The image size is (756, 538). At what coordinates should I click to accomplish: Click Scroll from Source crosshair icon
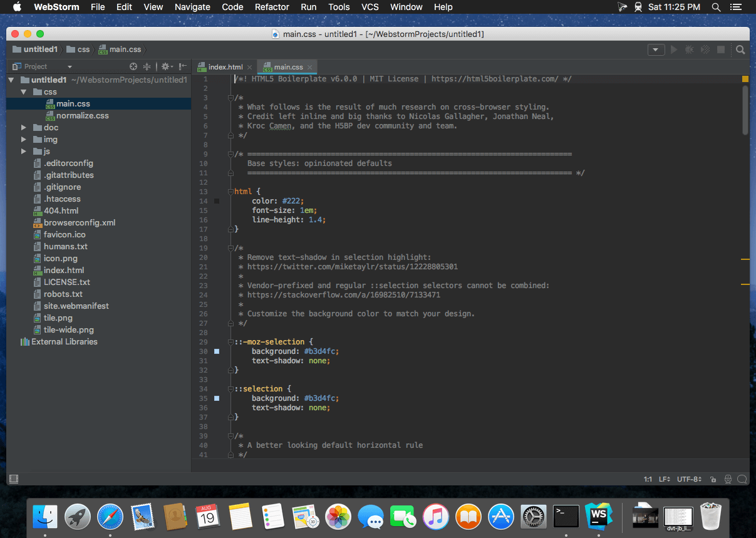[x=133, y=66]
